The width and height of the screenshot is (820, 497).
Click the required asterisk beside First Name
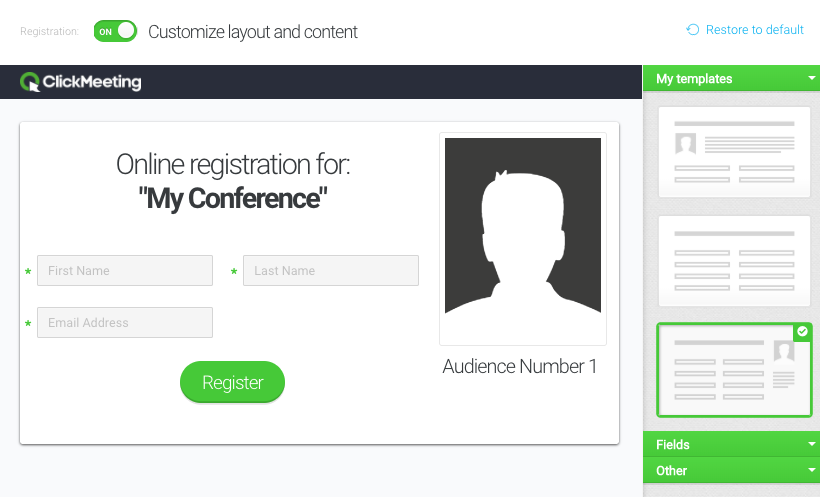coord(28,272)
